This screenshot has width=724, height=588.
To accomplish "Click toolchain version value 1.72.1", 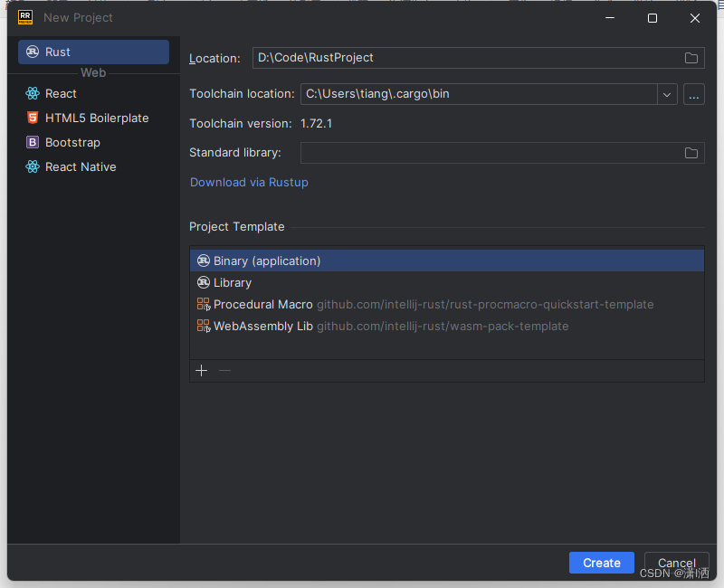I will (316, 124).
